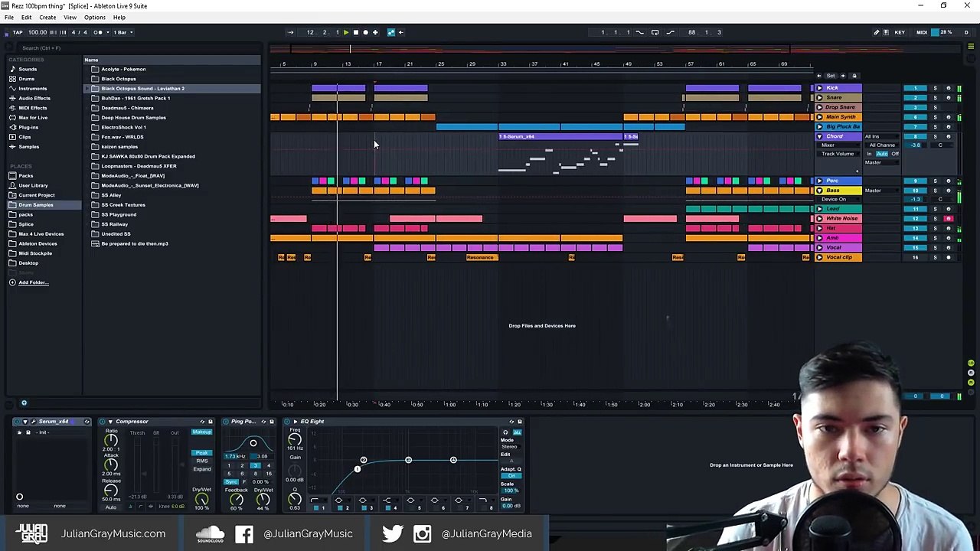The image size is (980, 551).
Task: Click the Set locator button
Action: [831, 76]
